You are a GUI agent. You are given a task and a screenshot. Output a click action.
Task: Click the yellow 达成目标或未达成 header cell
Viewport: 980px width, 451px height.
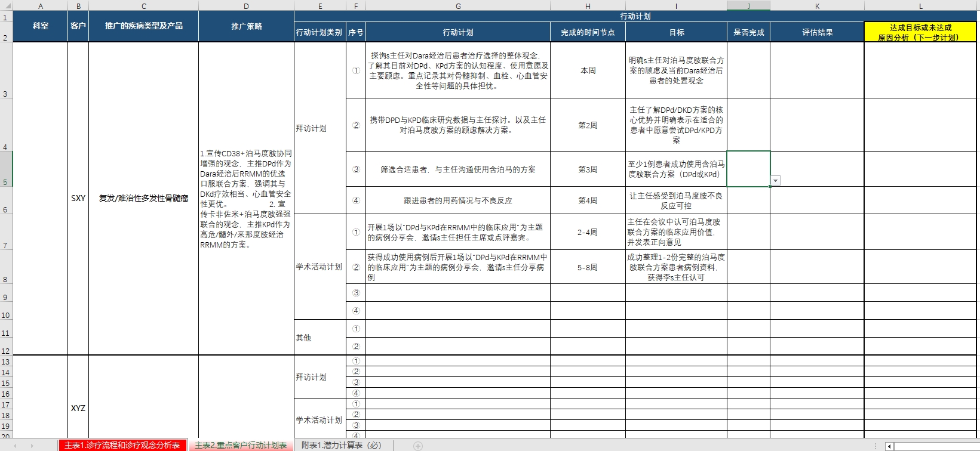click(x=920, y=32)
